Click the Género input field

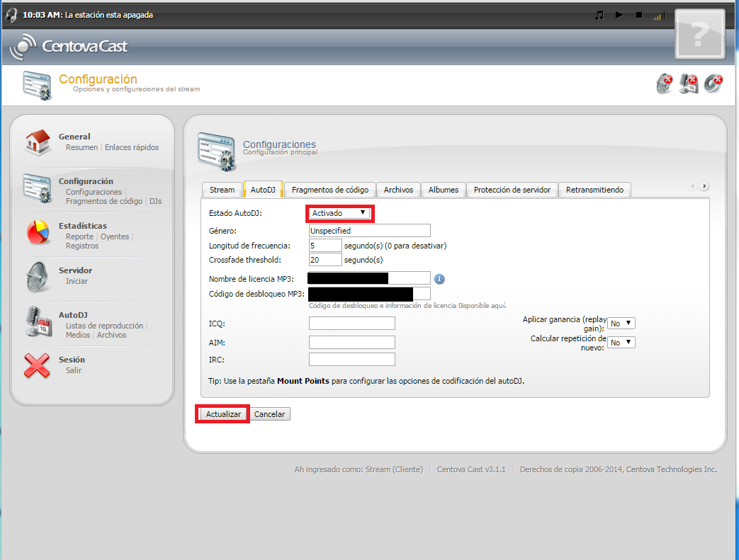pyautogui.click(x=370, y=231)
